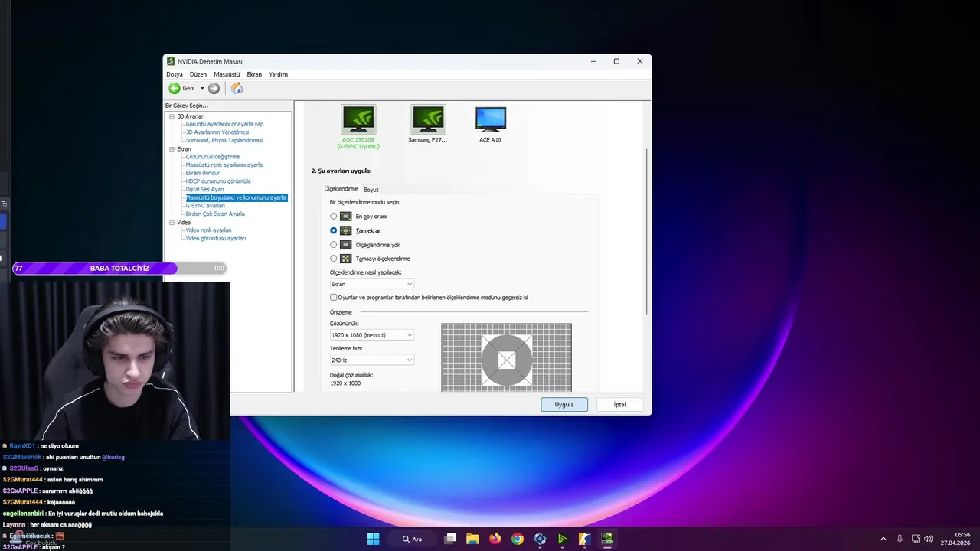Select the 'Tam ekran' radio button

click(x=333, y=230)
